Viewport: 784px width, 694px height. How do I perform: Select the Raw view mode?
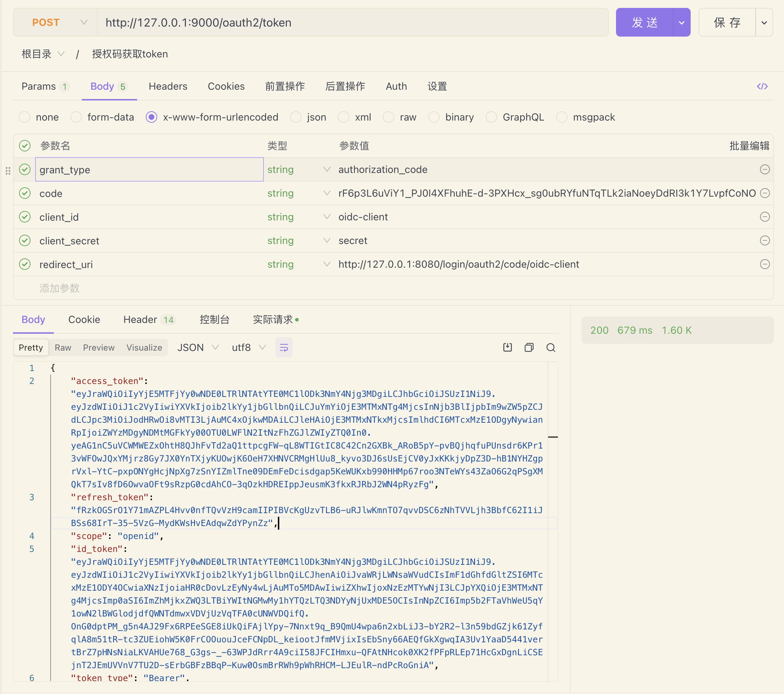pyautogui.click(x=63, y=347)
